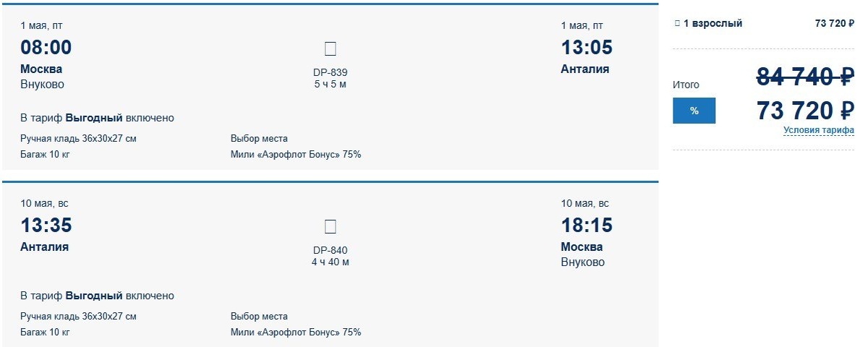Click Багаж 10 кг in the return flight card
The height and width of the screenshot is (347, 868).
coord(45,333)
